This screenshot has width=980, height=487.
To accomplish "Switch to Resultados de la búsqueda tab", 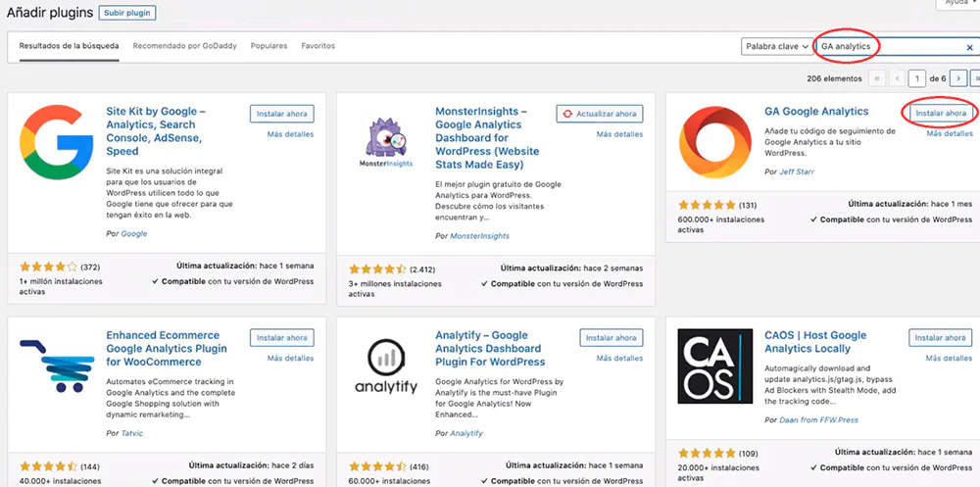I will coord(69,46).
